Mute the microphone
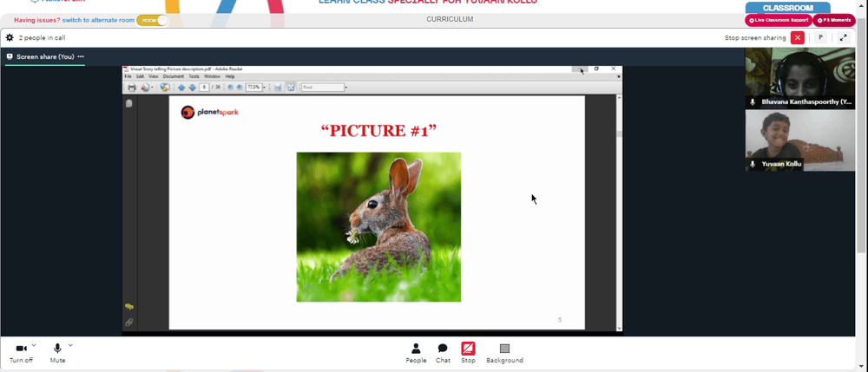Image resolution: width=868 pixels, height=372 pixels. (57, 353)
